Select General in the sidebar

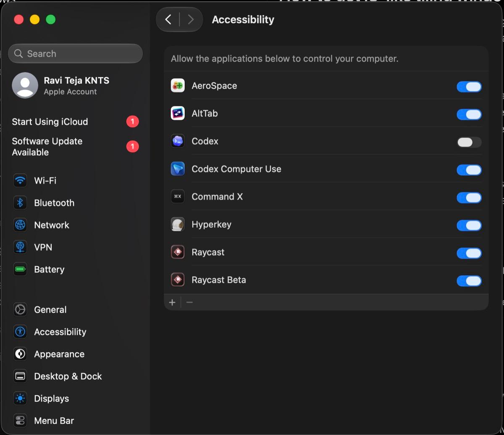click(x=76, y=309)
